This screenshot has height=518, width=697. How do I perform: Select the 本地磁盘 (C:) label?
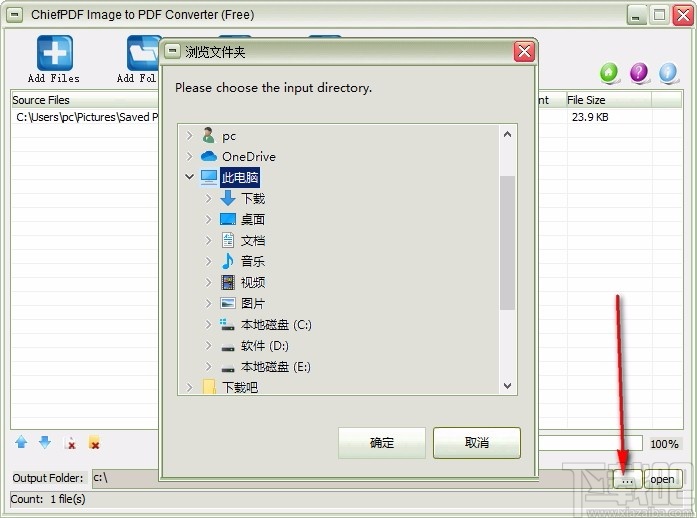coord(276,325)
